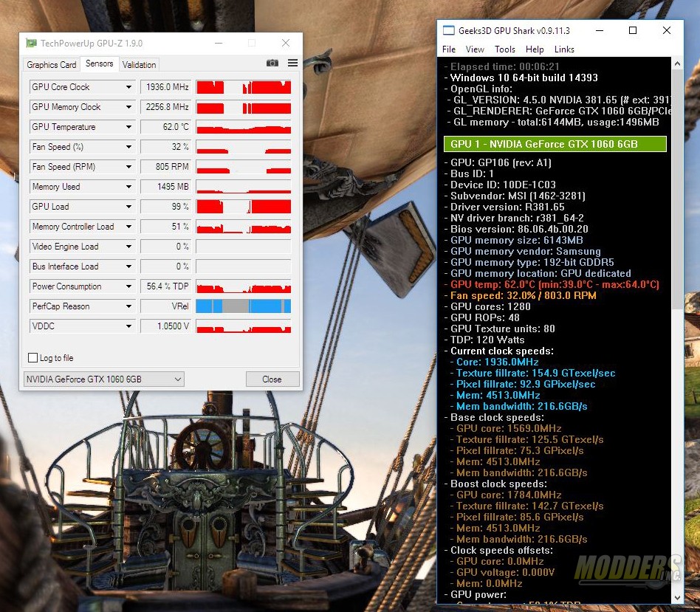Image resolution: width=700 pixels, height=612 pixels.
Task: Click the Fan speed 32.0% line in GPU Shark
Action: click(x=521, y=295)
